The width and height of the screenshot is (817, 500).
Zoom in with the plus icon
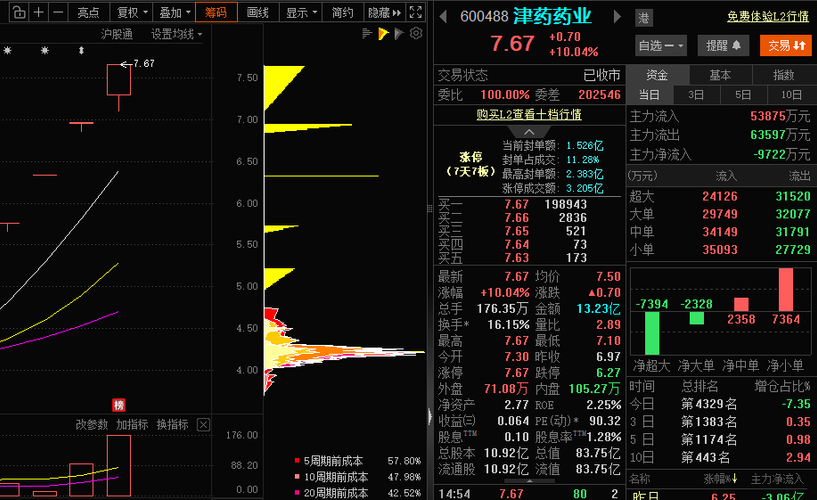pos(38,12)
